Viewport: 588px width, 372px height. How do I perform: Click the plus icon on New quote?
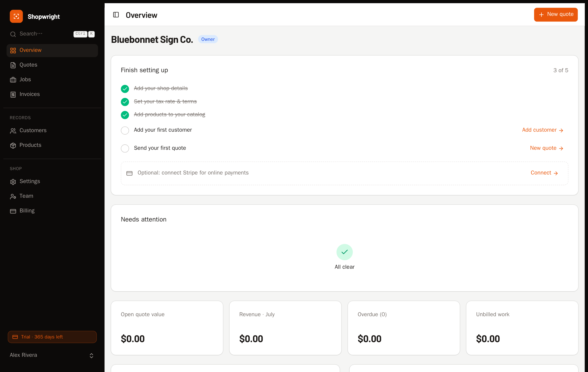pyautogui.click(x=541, y=15)
